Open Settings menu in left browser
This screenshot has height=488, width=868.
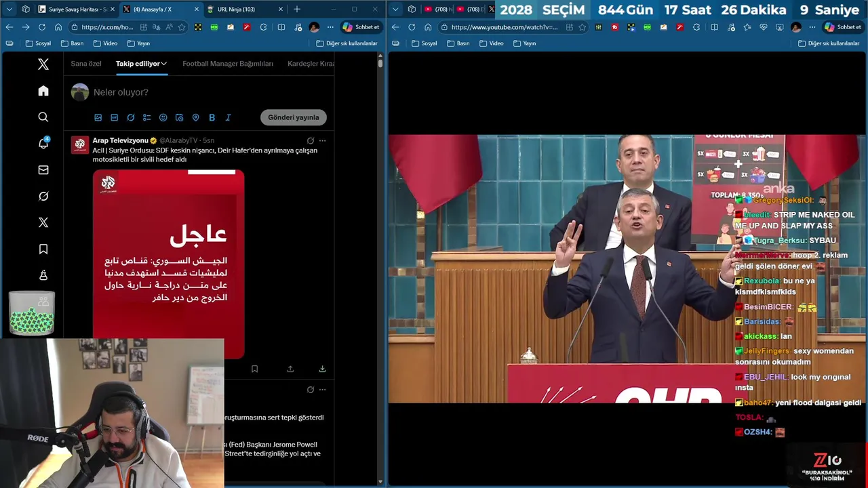(x=330, y=27)
